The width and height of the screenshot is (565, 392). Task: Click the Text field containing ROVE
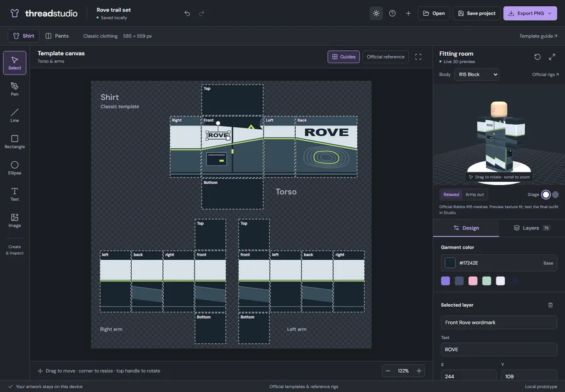pyautogui.click(x=498, y=349)
